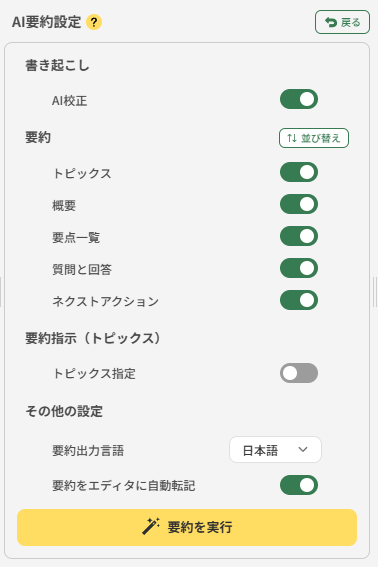Switch off the 要点一覧 toggle
The height and width of the screenshot is (567, 378).
299,236
